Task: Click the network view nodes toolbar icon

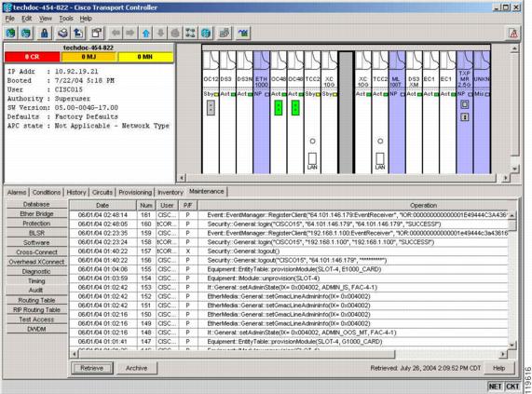Action: (x=191, y=33)
